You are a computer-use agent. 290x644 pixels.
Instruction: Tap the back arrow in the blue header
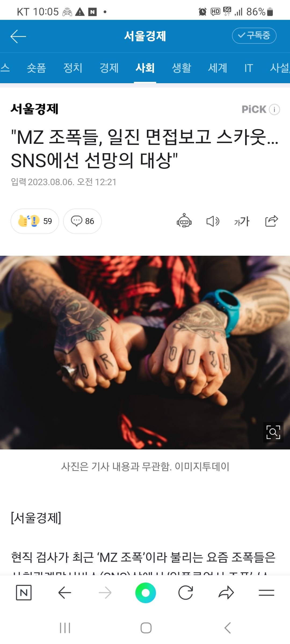tap(18, 36)
